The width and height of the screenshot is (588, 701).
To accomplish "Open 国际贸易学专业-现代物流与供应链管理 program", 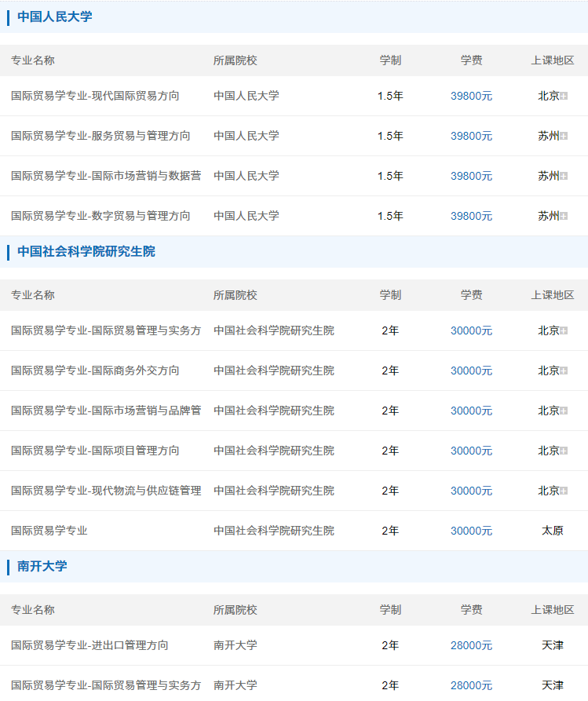I will tap(106, 491).
